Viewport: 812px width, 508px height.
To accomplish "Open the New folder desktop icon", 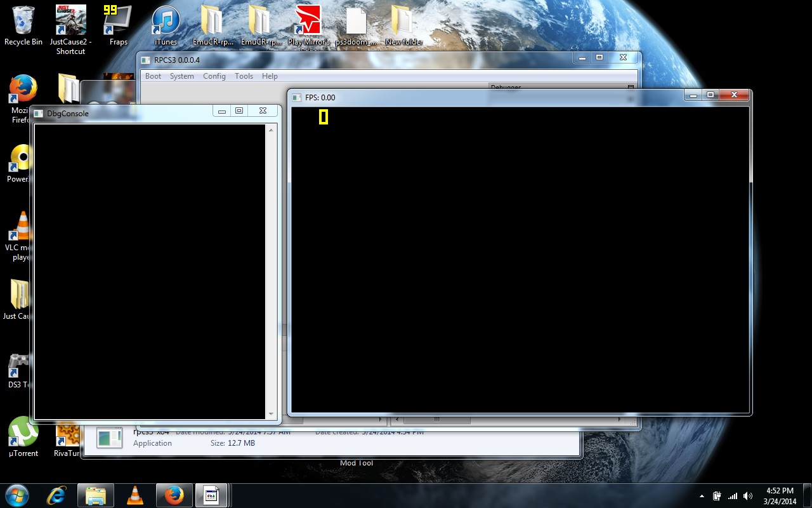I will click(403, 21).
